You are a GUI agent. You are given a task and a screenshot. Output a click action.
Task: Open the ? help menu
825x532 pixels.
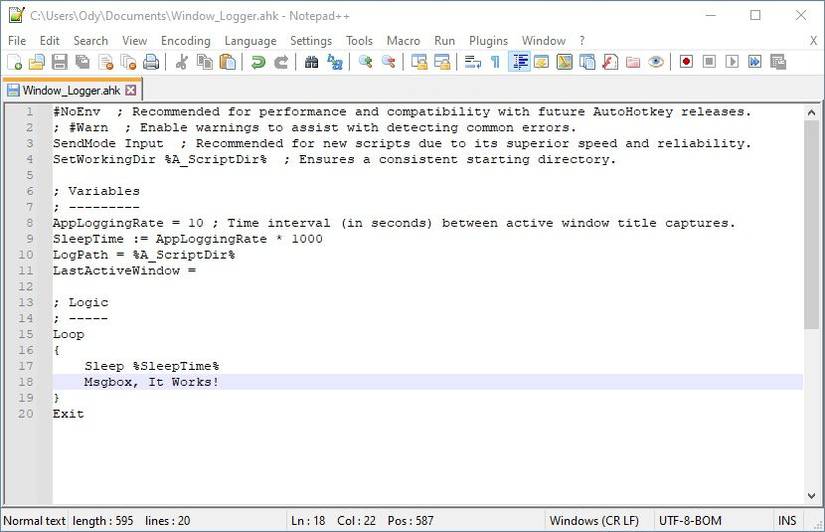tap(582, 41)
